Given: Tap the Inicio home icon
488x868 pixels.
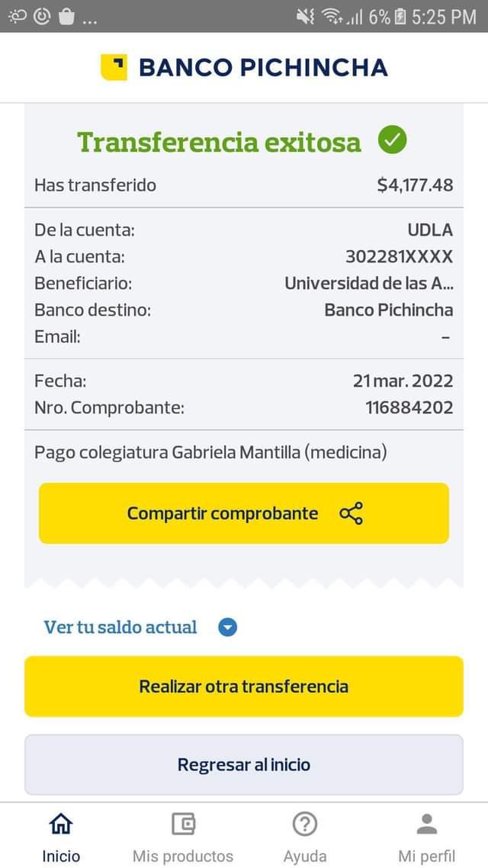Looking at the screenshot, I should click(x=61, y=824).
